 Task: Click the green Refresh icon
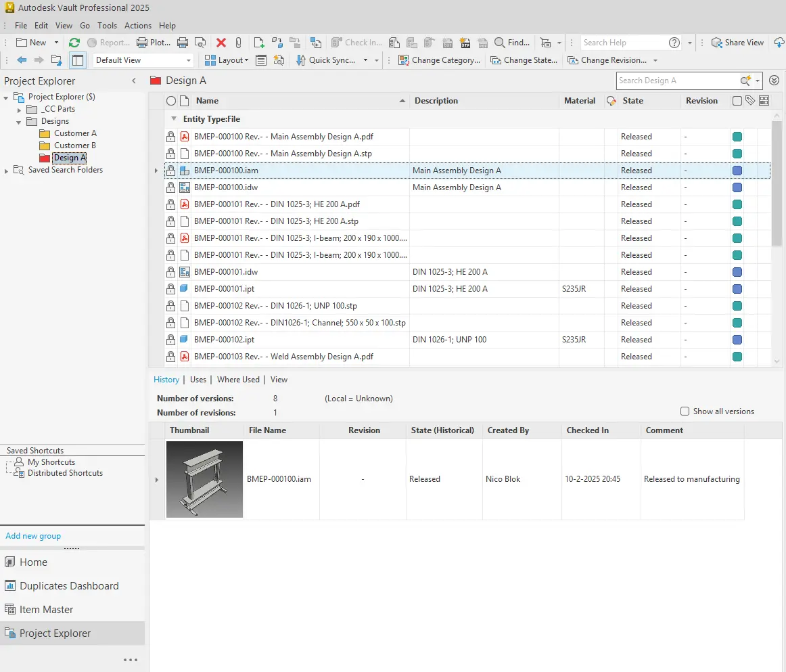click(x=74, y=43)
